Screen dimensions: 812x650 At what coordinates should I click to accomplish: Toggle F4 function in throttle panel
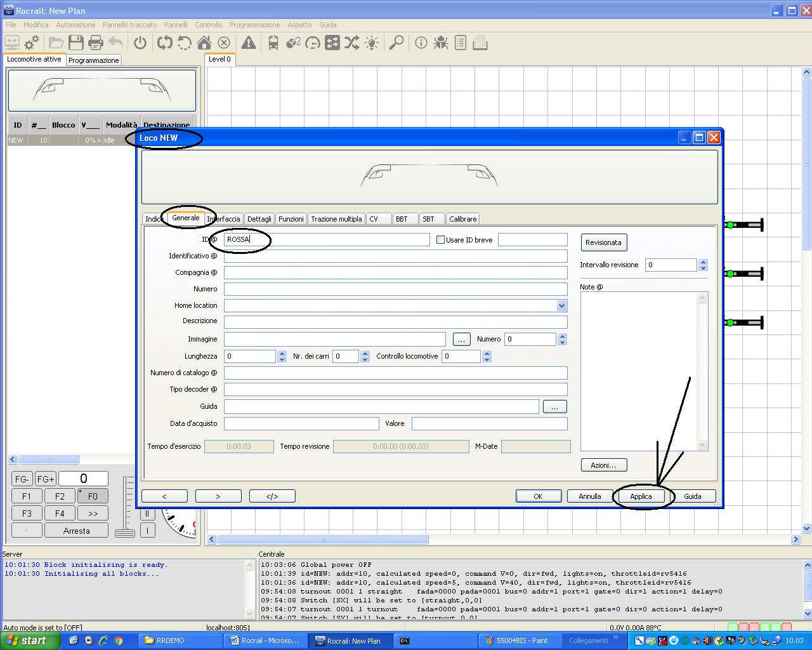tap(60, 514)
